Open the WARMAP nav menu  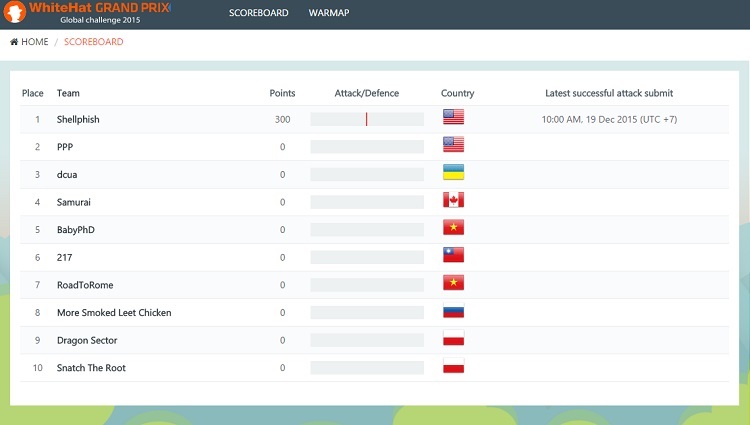[329, 13]
